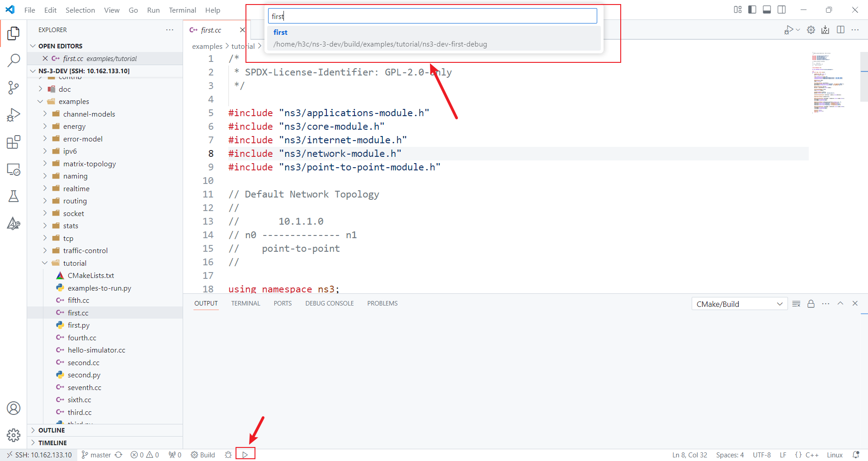Change language mode C++ in status bar
The width and height of the screenshot is (868, 461).
pos(812,455)
